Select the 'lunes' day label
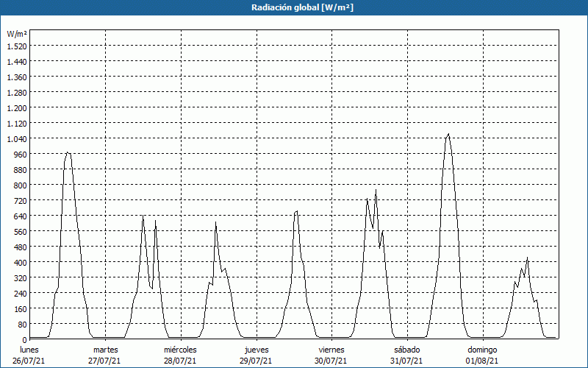Image resolution: width=588 pixels, height=368 pixels. point(29,350)
